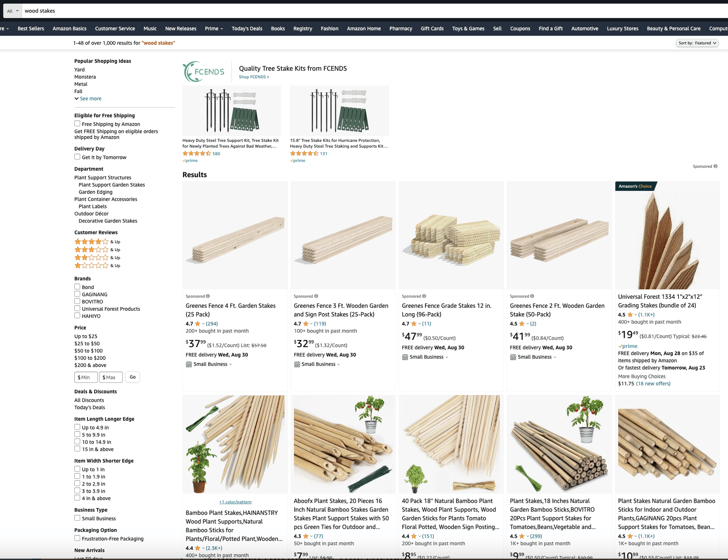Open Today's Deals in the nav bar

[247, 28]
